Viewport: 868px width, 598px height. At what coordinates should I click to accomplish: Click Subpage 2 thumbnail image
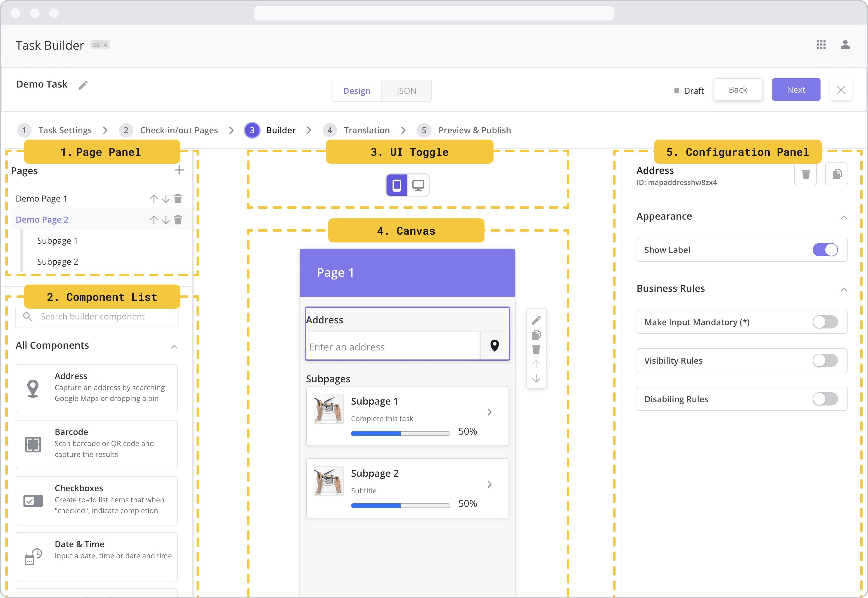pyautogui.click(x=329, y=481)
